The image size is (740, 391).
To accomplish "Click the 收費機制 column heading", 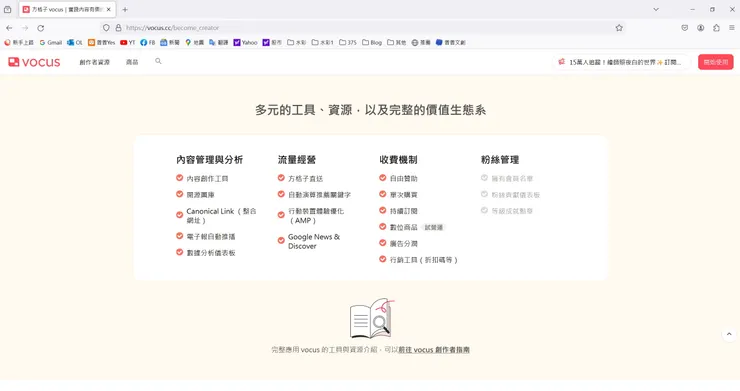I will tap(398, 160).
